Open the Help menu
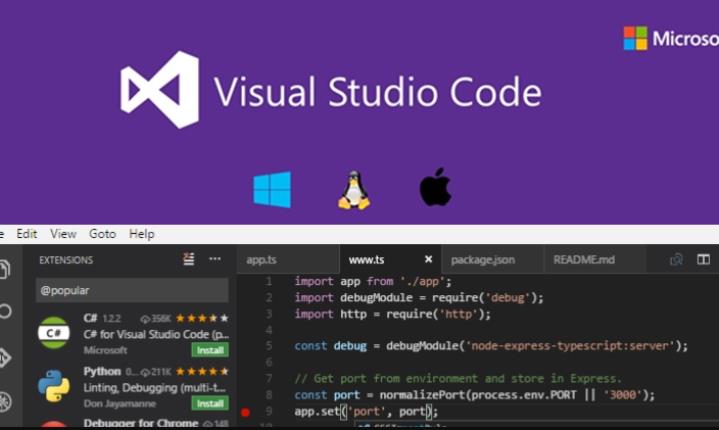Screen dimensions: 719x430 (142, 234)
